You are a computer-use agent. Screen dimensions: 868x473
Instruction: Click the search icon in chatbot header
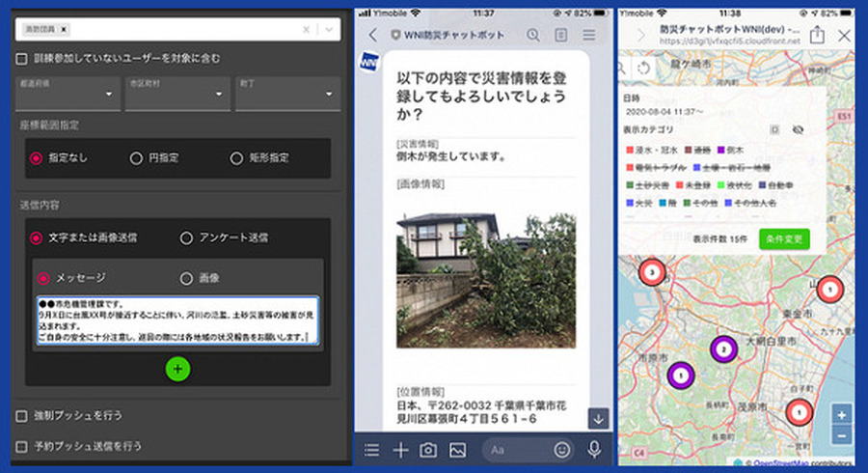click(532, 36)
